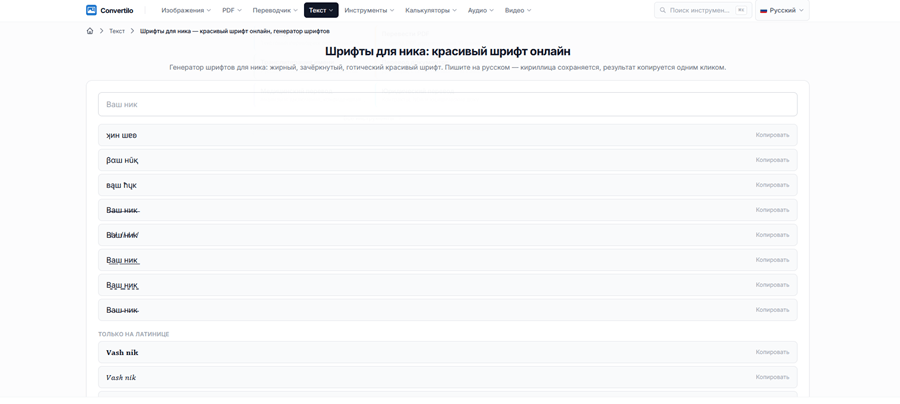
Task: Open the active Текст menu
Action: tap(321, 10)
